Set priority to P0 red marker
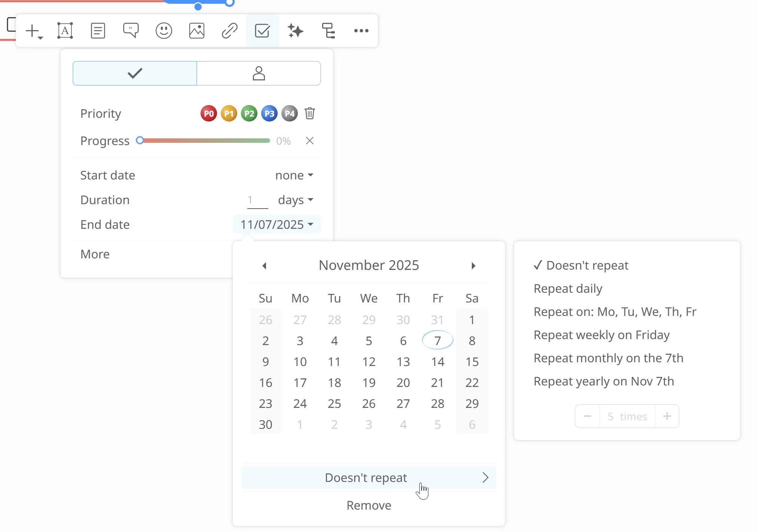 (x=209, y=113)
